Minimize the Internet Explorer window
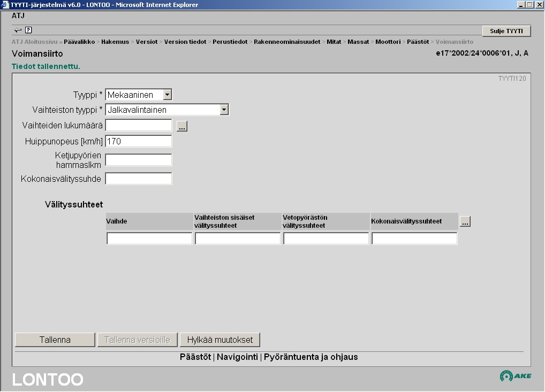The height and width of the screenshot is (392, 545). pyautogui.click(x=521, y=4)
